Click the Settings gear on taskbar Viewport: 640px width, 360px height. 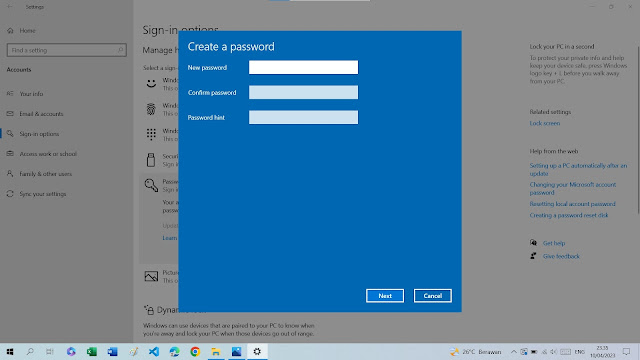(x=257, y=351)
